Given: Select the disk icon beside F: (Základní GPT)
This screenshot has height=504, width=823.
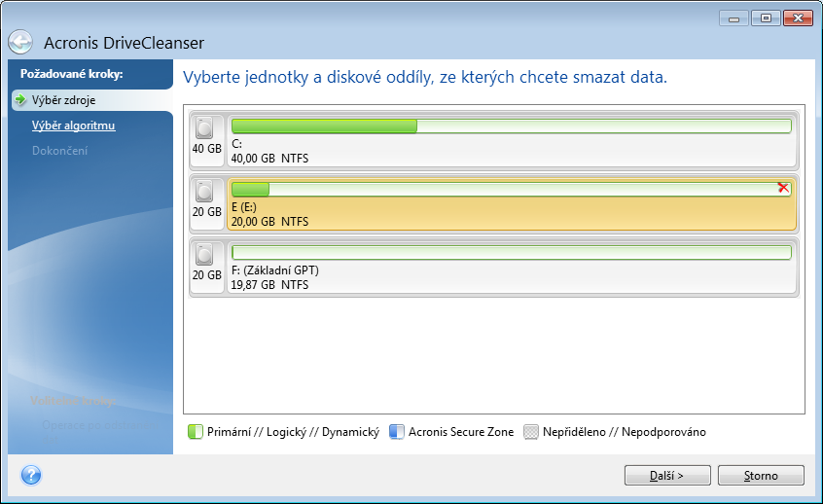Looking at the screenshot, I should pyautogui.click(x=204, y=255).
